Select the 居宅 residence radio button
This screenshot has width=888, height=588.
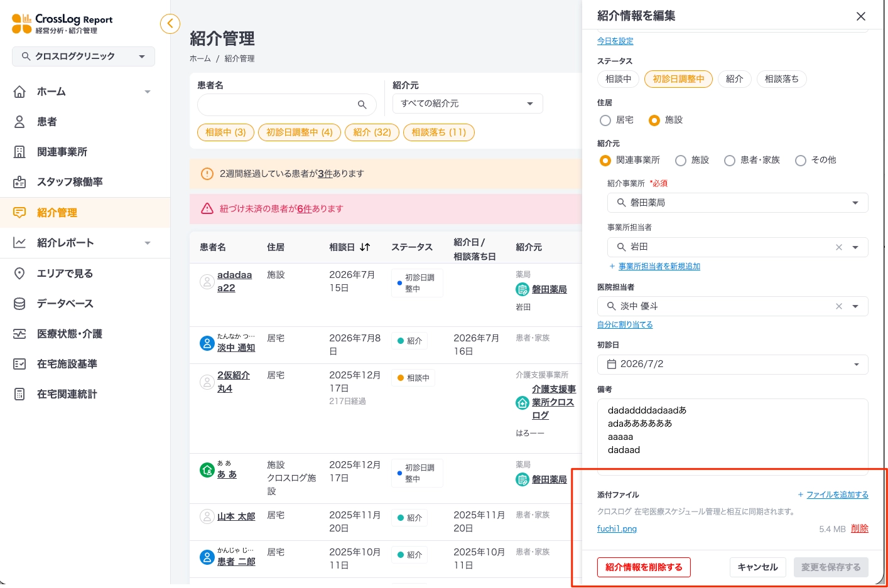pyautogui.click(x=605, y=120)
